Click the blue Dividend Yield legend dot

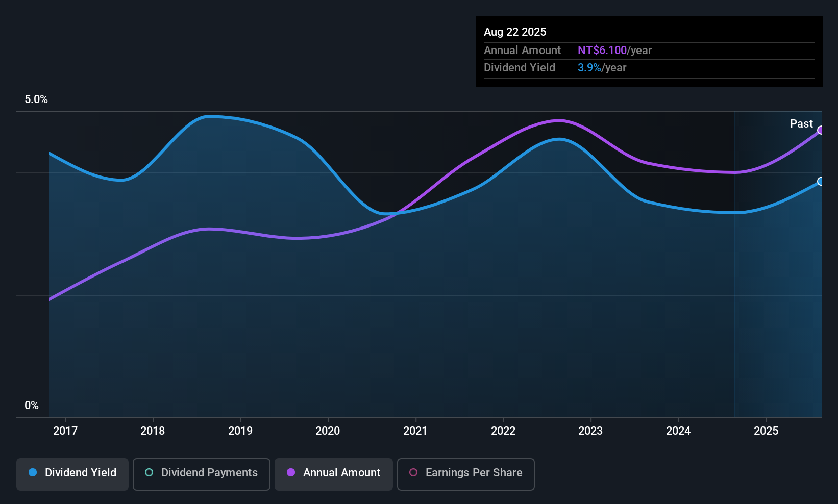coord(33,472)
